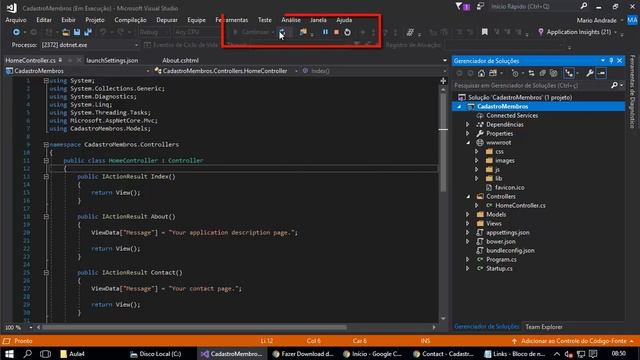Click the notifications flag icon
The image size is (640, 360).
point(461,7)
